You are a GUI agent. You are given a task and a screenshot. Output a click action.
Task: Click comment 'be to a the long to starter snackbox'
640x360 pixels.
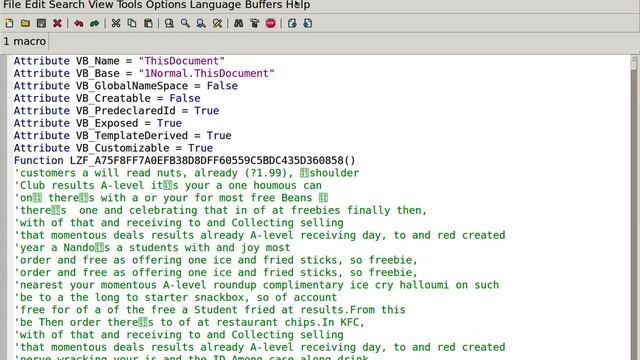(176, 298)
